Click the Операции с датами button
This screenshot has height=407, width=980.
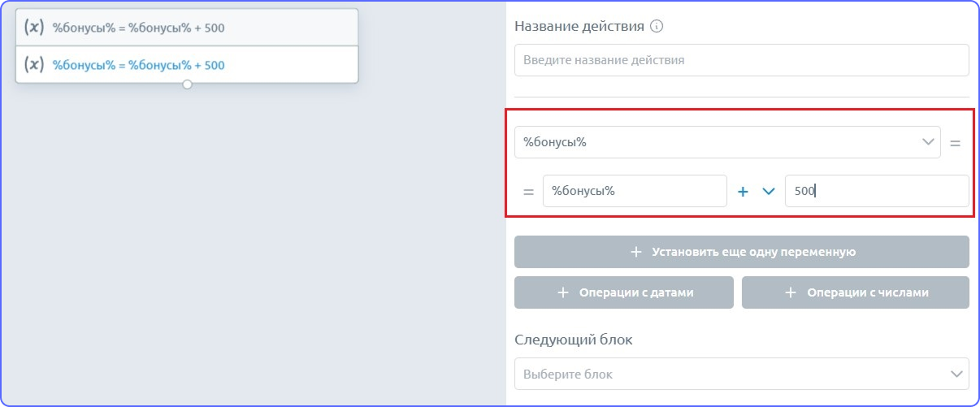tap(624, 292)
